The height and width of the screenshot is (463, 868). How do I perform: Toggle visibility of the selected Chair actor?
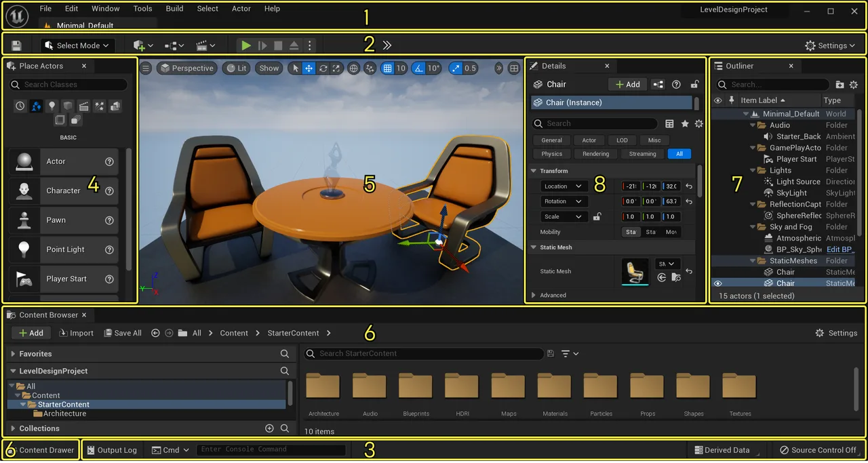click(x=717, y=283)
